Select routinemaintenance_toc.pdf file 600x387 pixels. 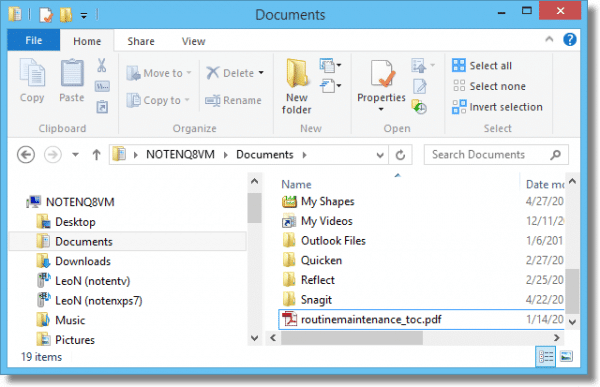pos(421,319)
